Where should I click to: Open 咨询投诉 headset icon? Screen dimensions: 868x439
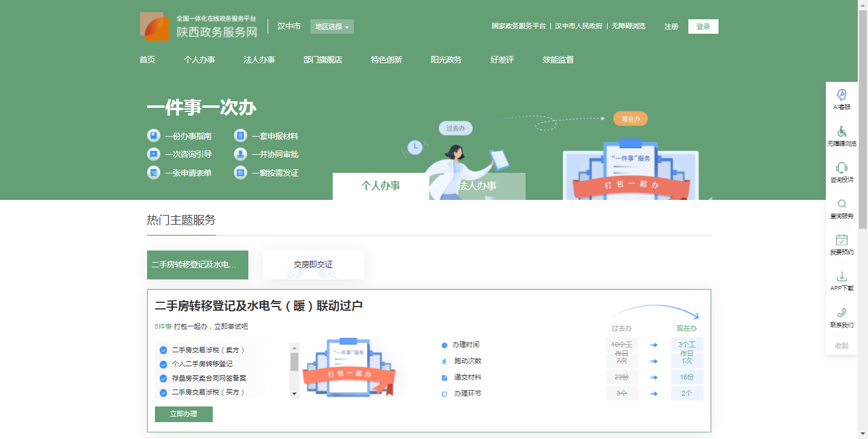click(x=841, y=168)
